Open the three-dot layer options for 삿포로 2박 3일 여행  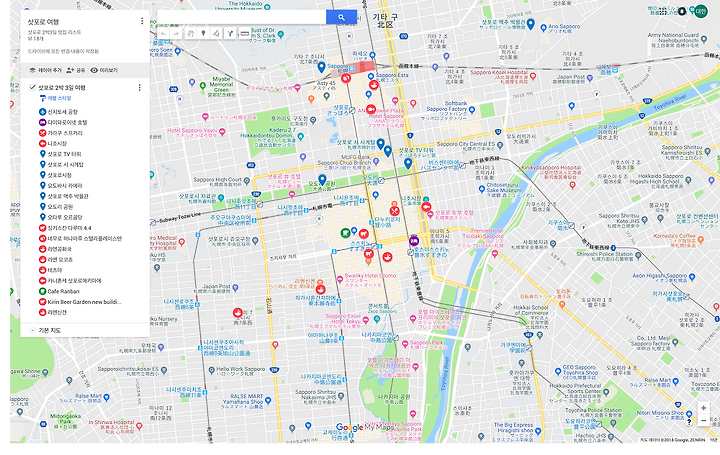point(140,87)
